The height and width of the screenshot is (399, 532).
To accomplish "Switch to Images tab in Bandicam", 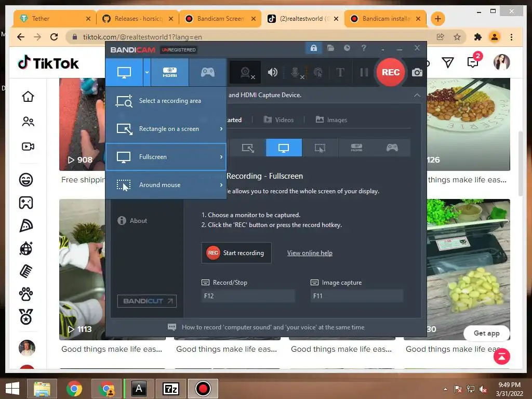I will pyautogui.click(x=331, y=120).
